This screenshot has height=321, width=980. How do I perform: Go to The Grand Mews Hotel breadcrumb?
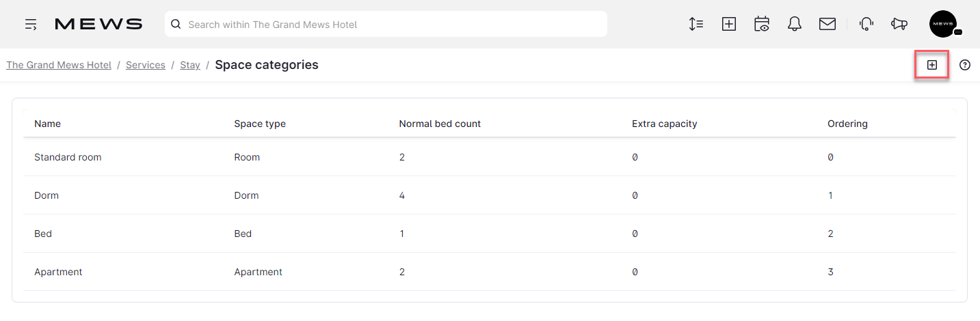[x=59, y=65]
